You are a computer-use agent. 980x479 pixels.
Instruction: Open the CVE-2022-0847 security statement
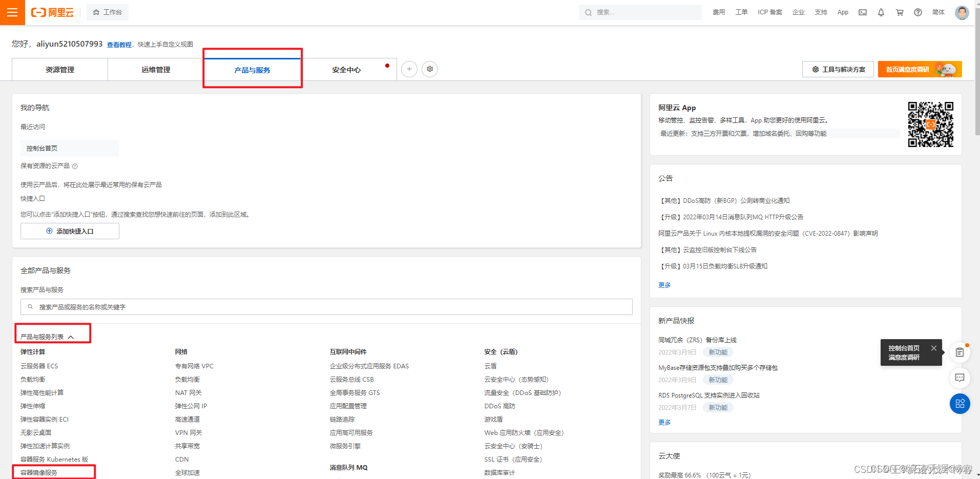tap(768, 234)
